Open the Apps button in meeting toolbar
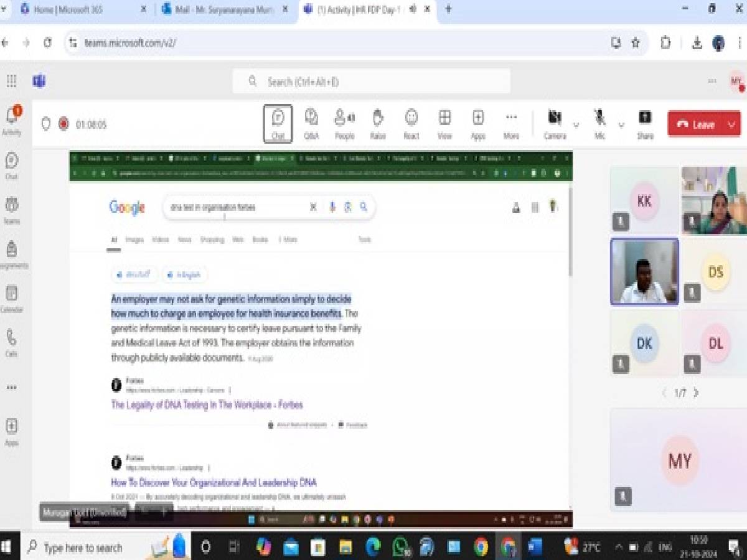This screenshot has width=747, height=560. coord(477,123)
